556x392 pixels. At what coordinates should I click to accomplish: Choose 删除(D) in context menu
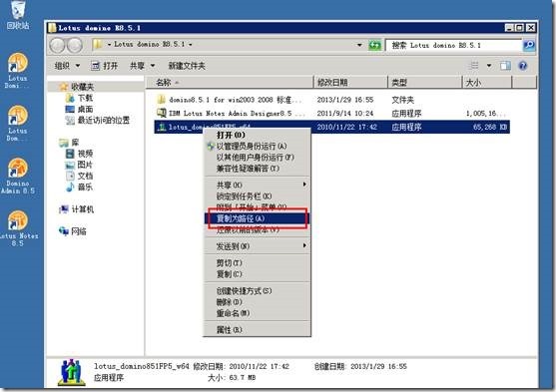point(258,302)
